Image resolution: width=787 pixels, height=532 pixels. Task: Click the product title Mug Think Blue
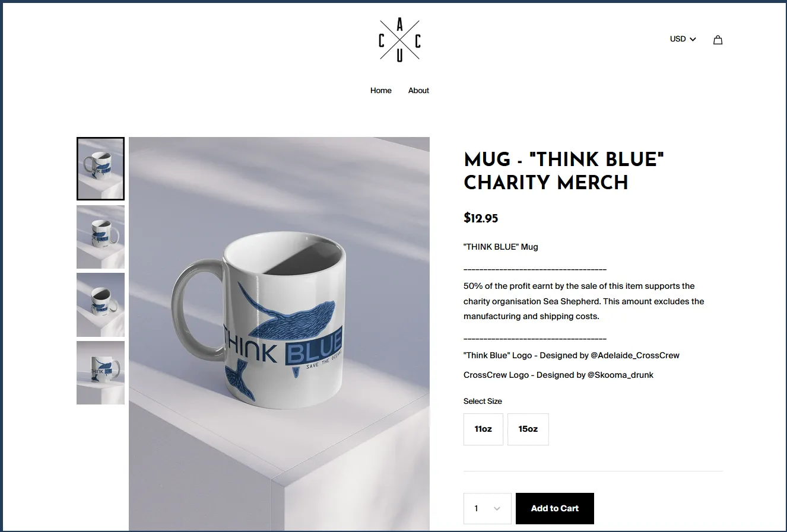[563, 171]
